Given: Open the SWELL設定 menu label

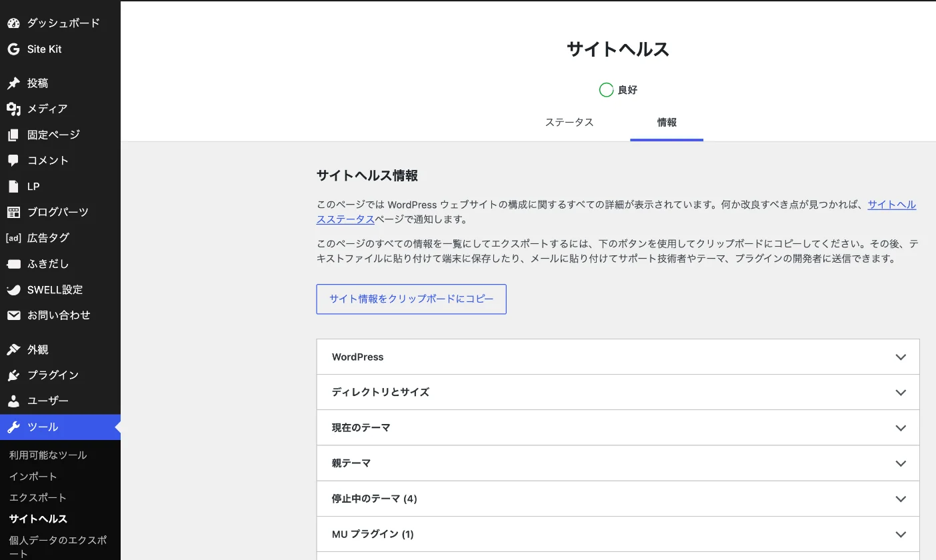Looking at the screenshot, I should pos(55,290).
